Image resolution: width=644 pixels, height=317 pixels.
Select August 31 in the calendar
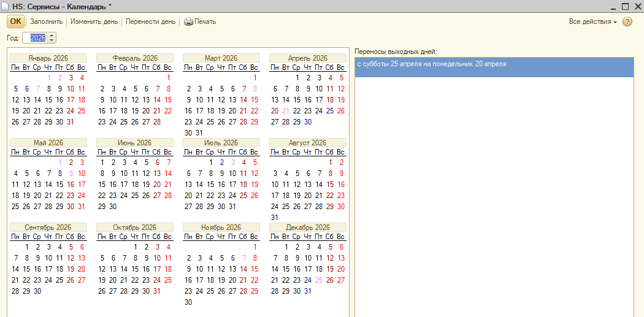(275, 218)
